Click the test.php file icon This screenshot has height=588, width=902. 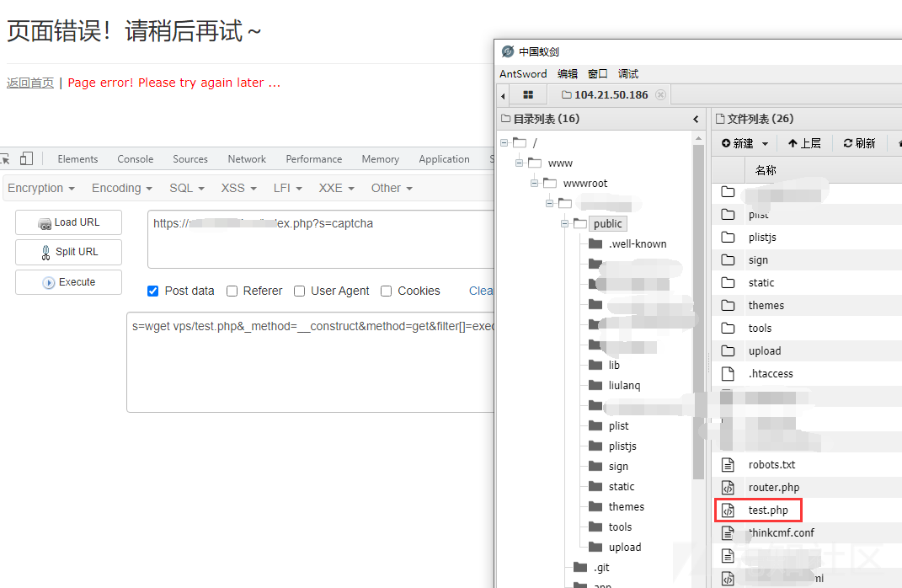pos(728,510)
